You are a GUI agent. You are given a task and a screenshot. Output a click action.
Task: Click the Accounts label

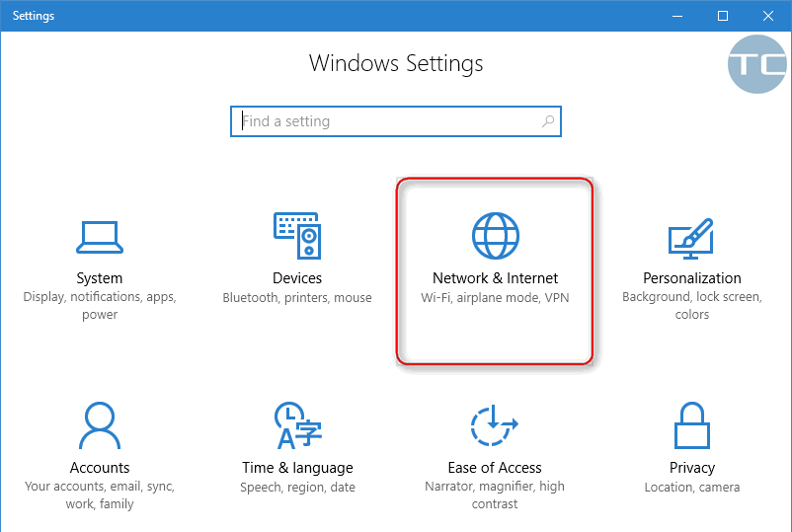coord(100,468)
